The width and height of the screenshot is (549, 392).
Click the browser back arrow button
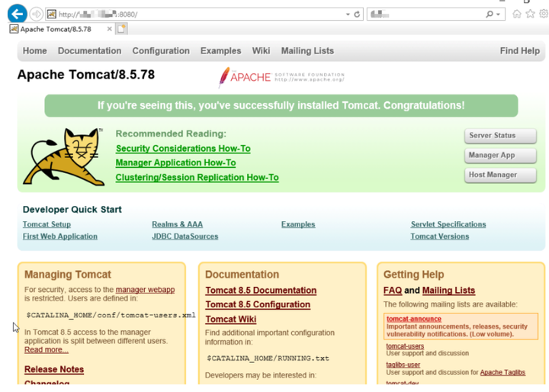(x=17, y=14)
